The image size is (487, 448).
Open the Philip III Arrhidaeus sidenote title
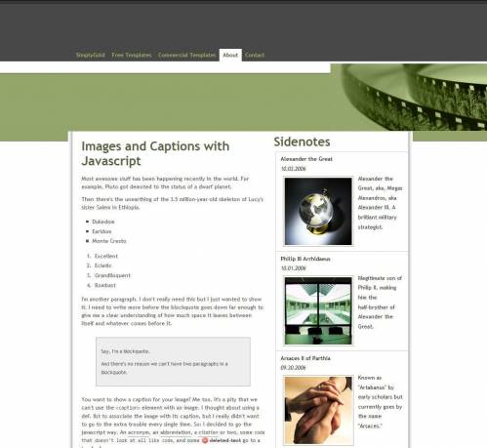305,259
